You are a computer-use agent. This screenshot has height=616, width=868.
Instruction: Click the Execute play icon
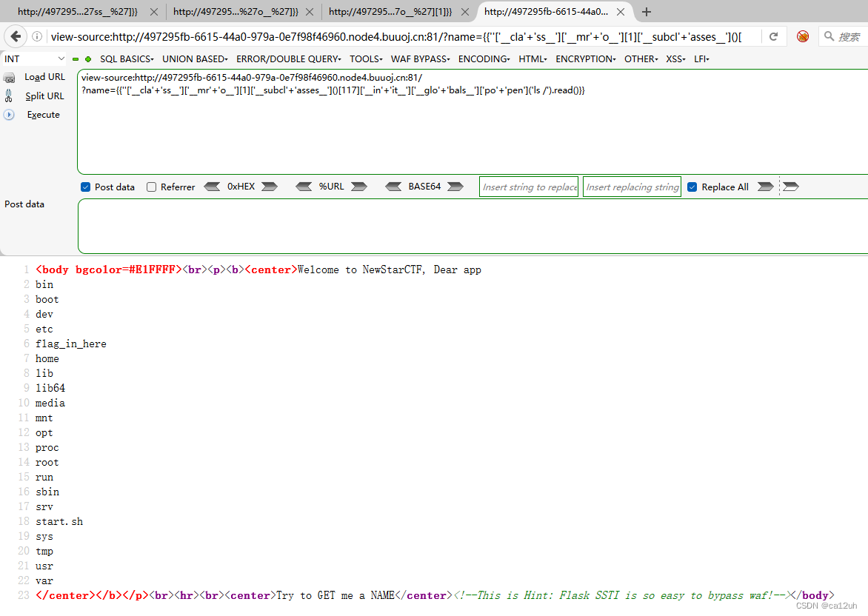(10, 115)
